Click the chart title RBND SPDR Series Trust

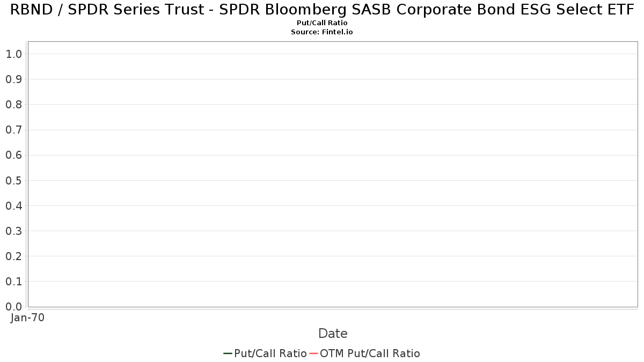pos(322,10)
